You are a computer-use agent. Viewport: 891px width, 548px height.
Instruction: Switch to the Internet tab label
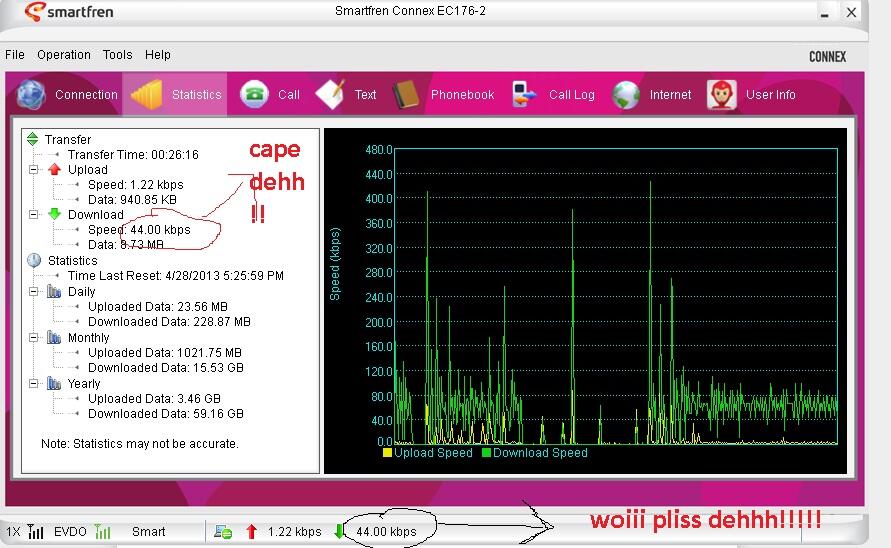tap(671, 94)
